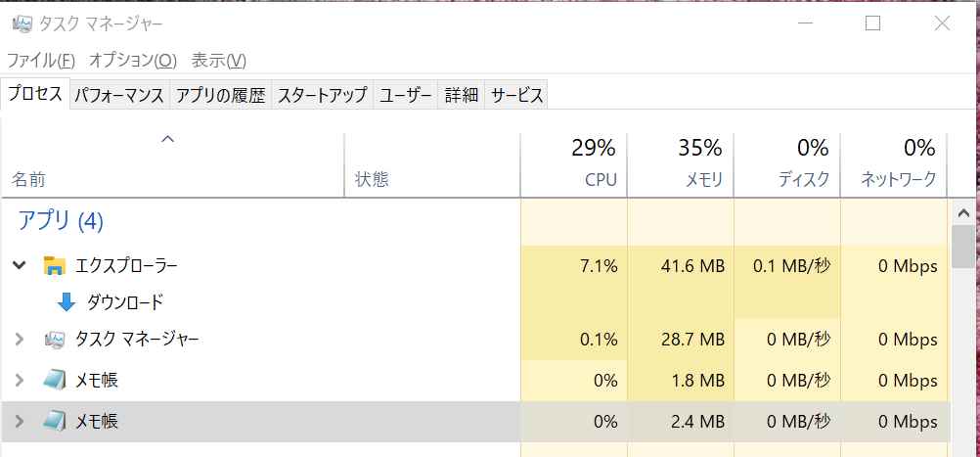The width and height of the screenshot is (980, 457).
Task: Collapse the エクスプローラー process group
Action: (x=19, y=265)
